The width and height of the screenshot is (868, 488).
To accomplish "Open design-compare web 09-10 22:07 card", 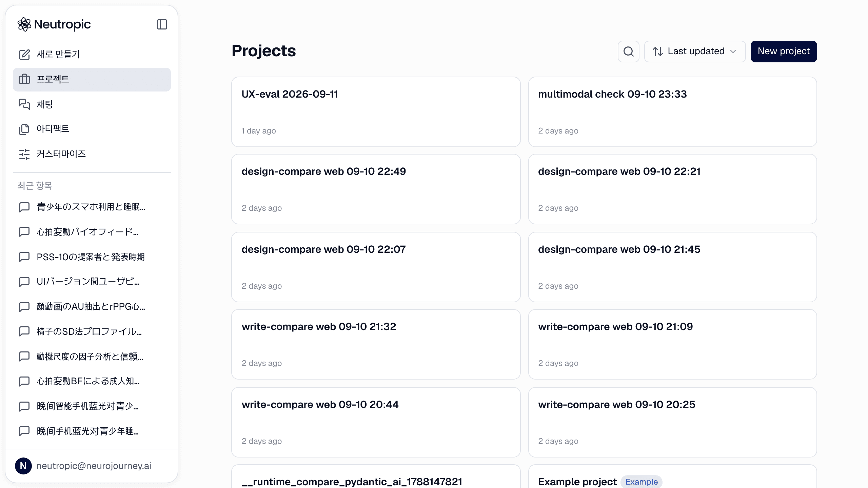I will click(376, 267).
